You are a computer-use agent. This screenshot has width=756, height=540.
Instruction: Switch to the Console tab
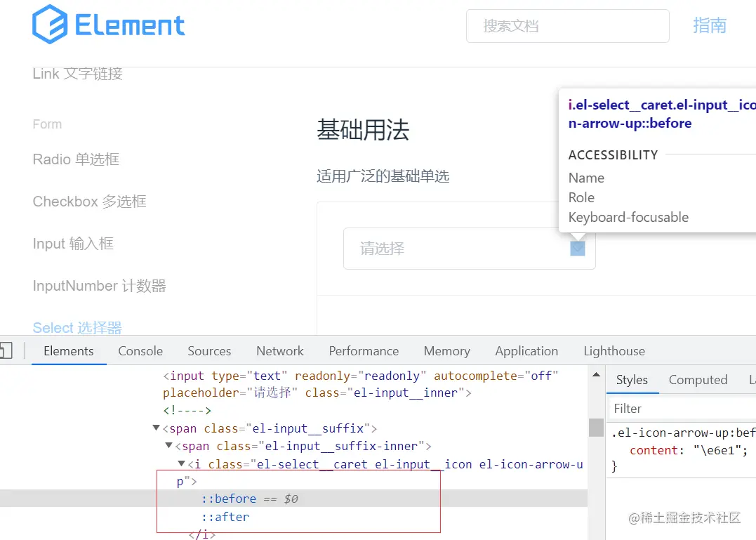coord(140,351)
